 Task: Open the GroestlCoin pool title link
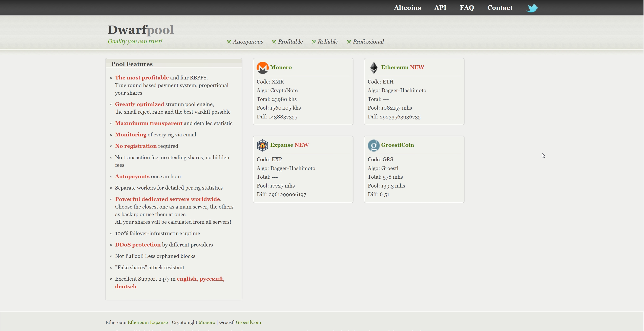click(397, 145)
